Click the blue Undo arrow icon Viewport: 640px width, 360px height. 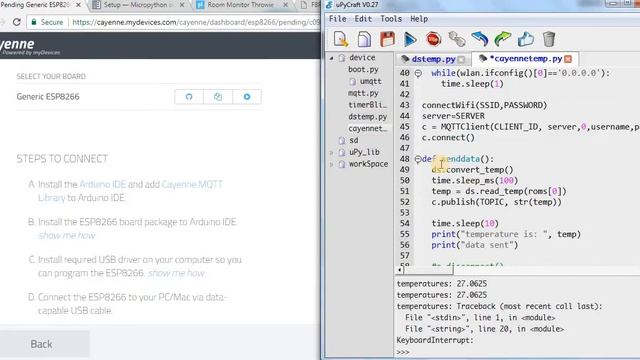pos(480,39)
